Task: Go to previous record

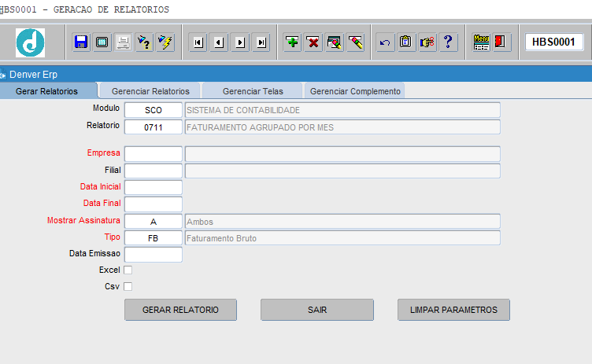Action: point(220,42)
